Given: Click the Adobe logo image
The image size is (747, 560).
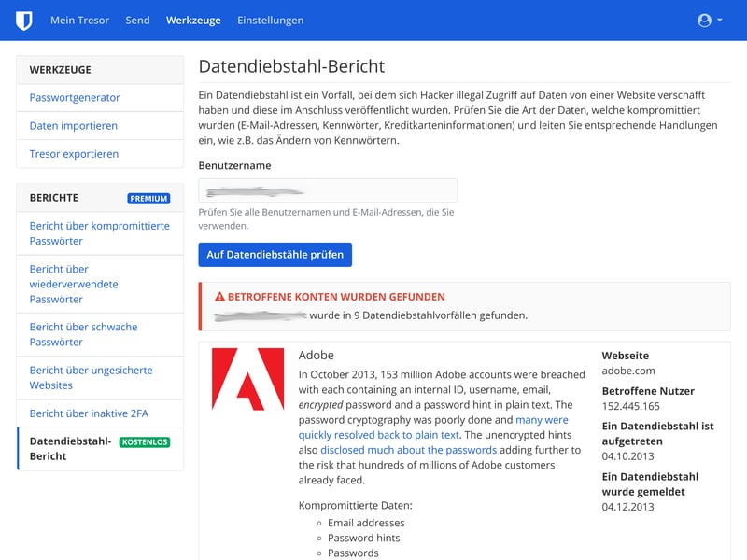Looking at the screenshot, I should [x=247, y=379].
